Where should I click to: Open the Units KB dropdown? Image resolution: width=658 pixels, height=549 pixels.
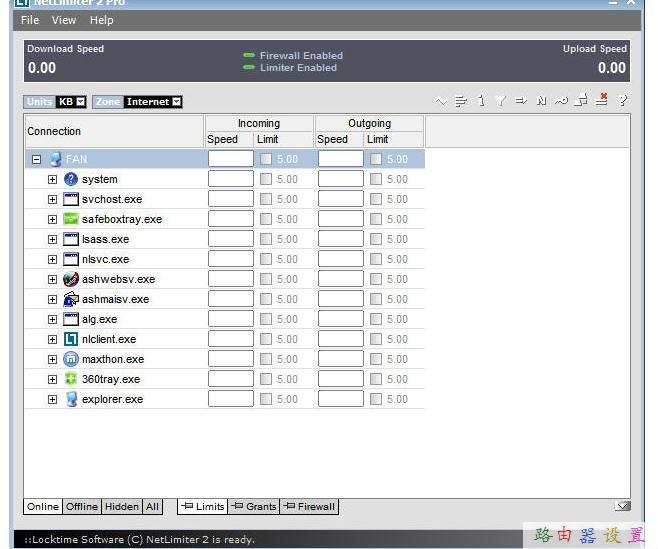(72, 102)
